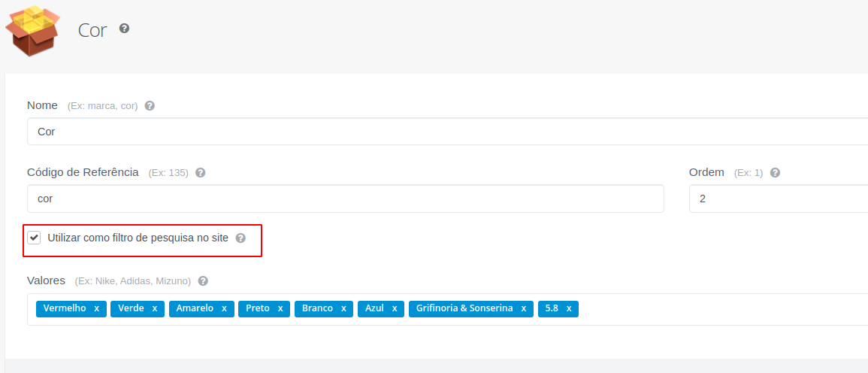868x373 pixels.
Task: Remove the Verde value tag
Action: pos(155,309)
